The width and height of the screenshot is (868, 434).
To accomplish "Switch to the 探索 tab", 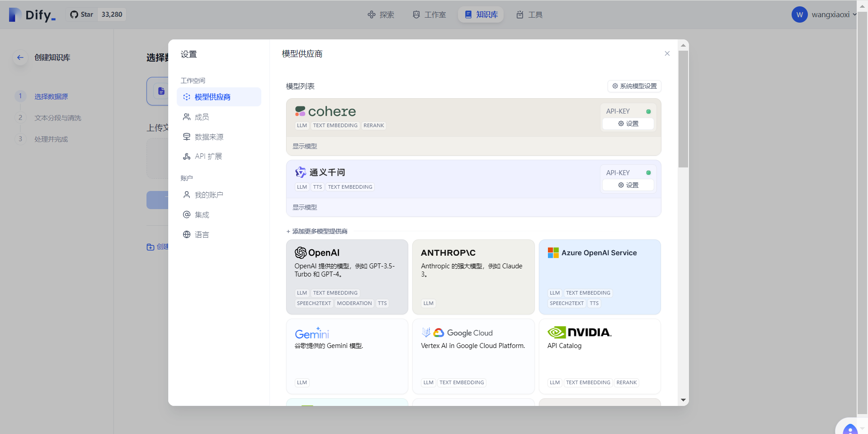I will (x=381, y=14).
